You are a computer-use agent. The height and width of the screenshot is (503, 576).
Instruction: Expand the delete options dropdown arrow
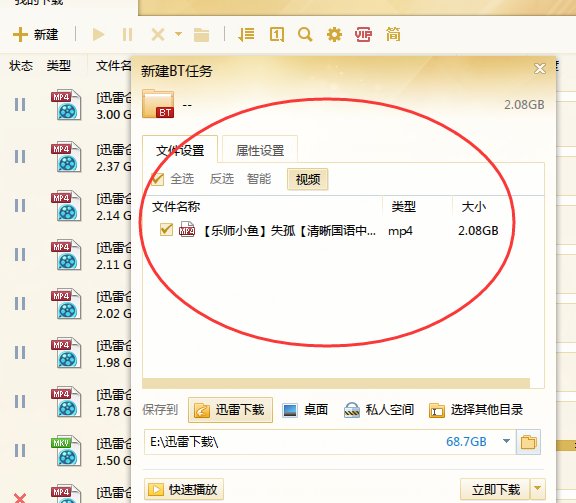click(x=178, y=35)
